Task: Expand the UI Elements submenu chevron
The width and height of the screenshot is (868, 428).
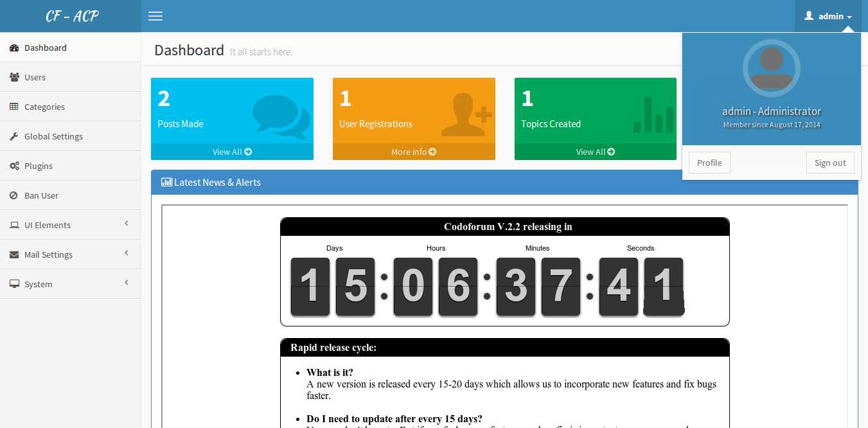Action: [127, 223]
